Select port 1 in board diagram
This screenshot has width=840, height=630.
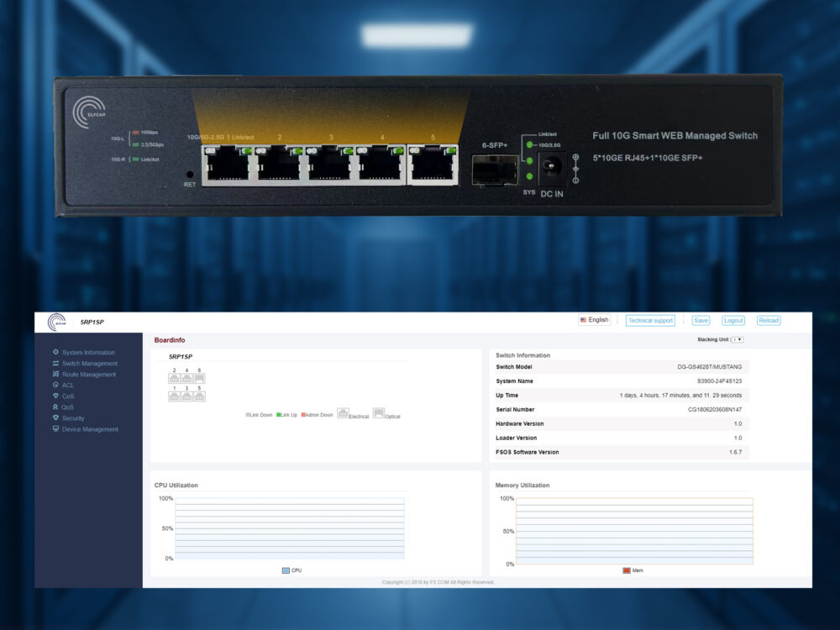pyautogui.click(x=174, y=396)
